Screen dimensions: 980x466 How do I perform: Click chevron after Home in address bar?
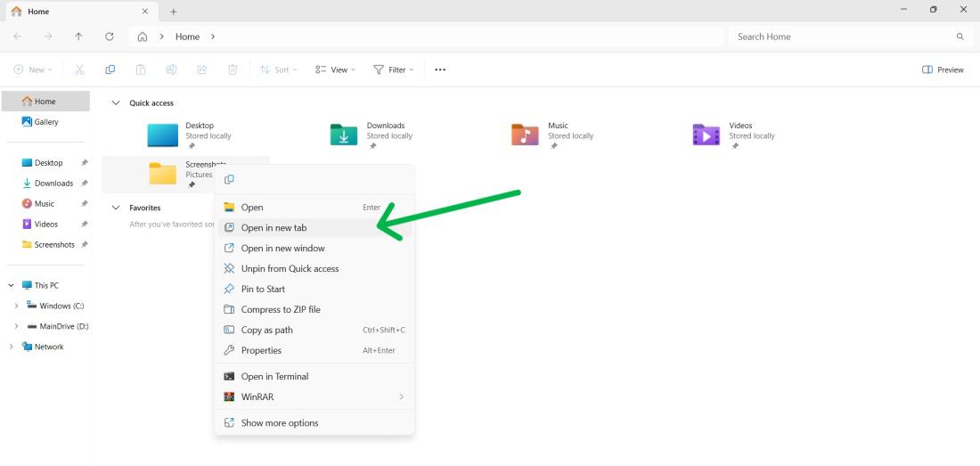pyautogui.click(x=213, y=37)
